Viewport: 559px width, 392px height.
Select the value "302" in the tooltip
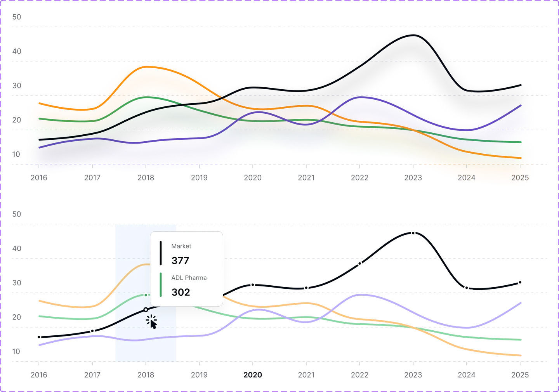(x=181, y=292)
